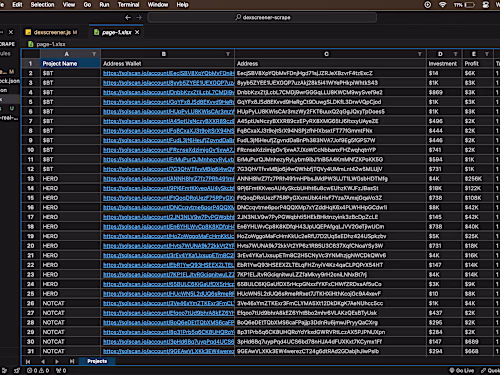Open the Window menu

[x=158, y=5]
